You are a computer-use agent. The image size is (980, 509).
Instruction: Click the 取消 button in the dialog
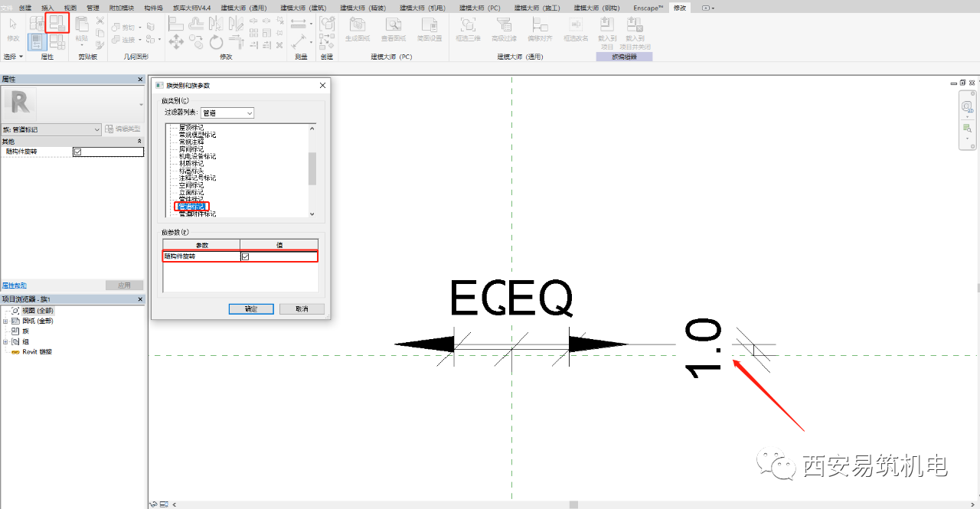point(301,309)
